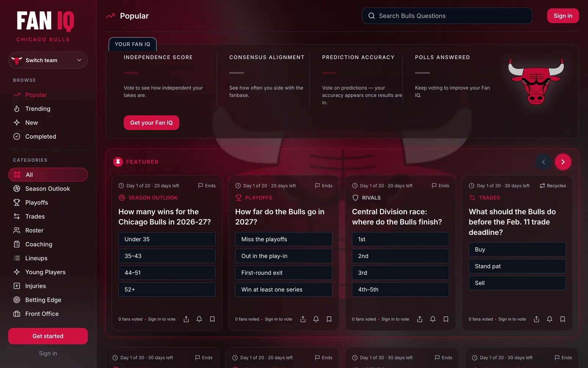
Task: Choose the Miss the playoffs answer
Action: [284, 239]
